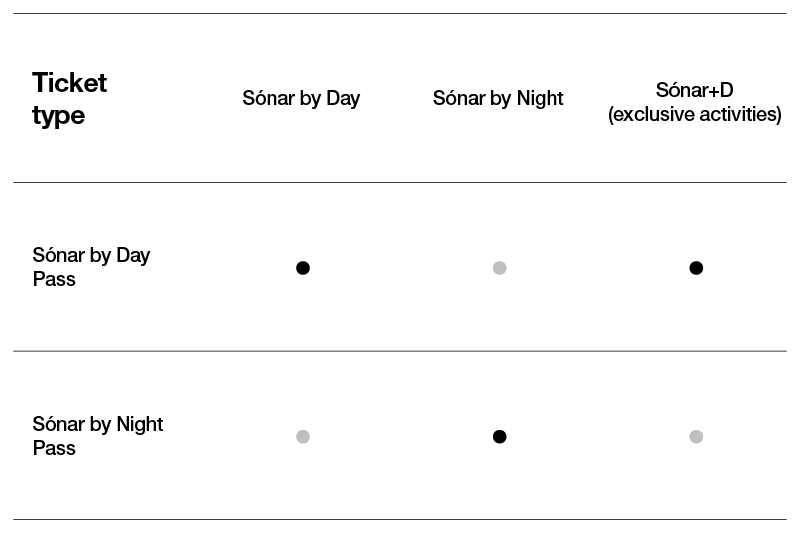Click black dot for Day Pass under Sónar+D
This screenshot has width=800, height=533.
tap(696, 268)
